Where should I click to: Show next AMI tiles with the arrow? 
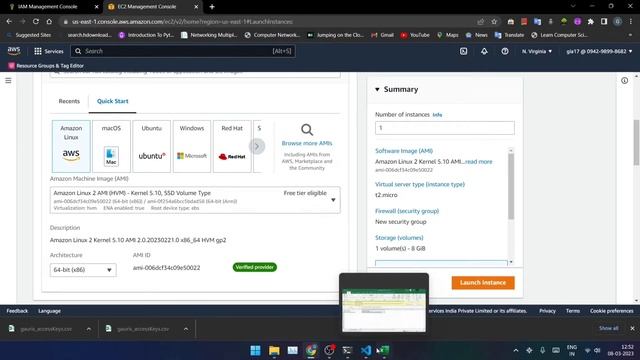pos(257,146)
